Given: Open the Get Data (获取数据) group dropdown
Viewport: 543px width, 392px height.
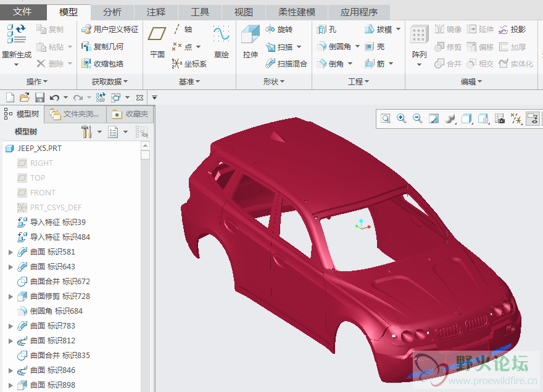Looking at the screenshot, I should [109, 81].
